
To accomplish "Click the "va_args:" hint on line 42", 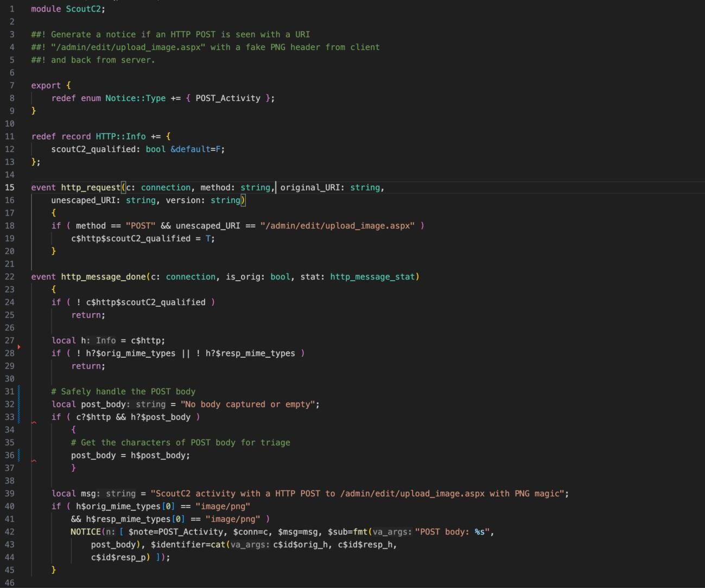I will coord(392,532).
